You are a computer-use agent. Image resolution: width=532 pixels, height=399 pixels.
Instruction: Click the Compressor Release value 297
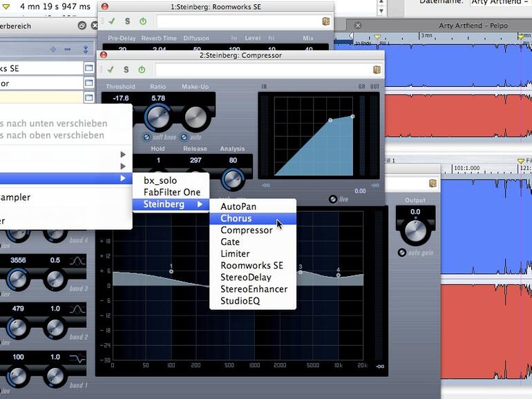196,160
